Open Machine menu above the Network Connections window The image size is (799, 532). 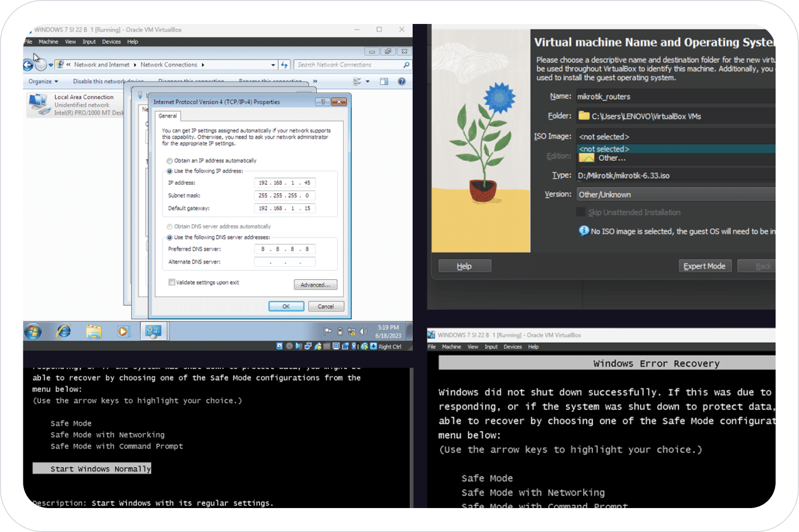point(49,42)
